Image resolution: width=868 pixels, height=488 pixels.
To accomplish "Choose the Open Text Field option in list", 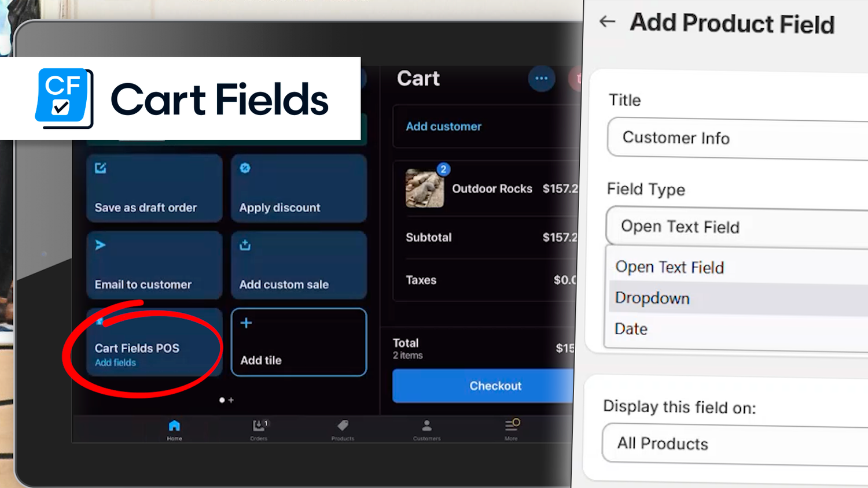I will tap(736, 267).
